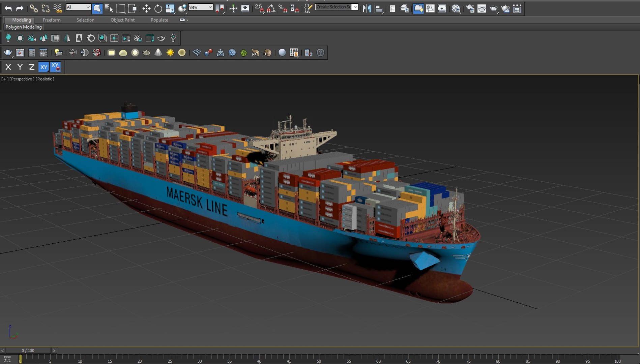Activate Select and Rotate tool
The image size is (640, 364).
pos(158,8)
